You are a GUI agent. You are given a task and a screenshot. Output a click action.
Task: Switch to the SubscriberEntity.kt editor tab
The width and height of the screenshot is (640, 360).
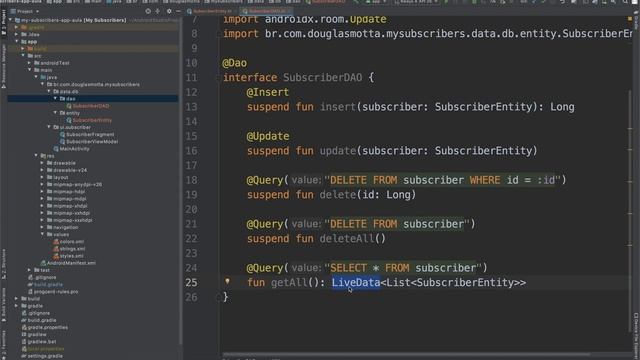coord(212,11)
